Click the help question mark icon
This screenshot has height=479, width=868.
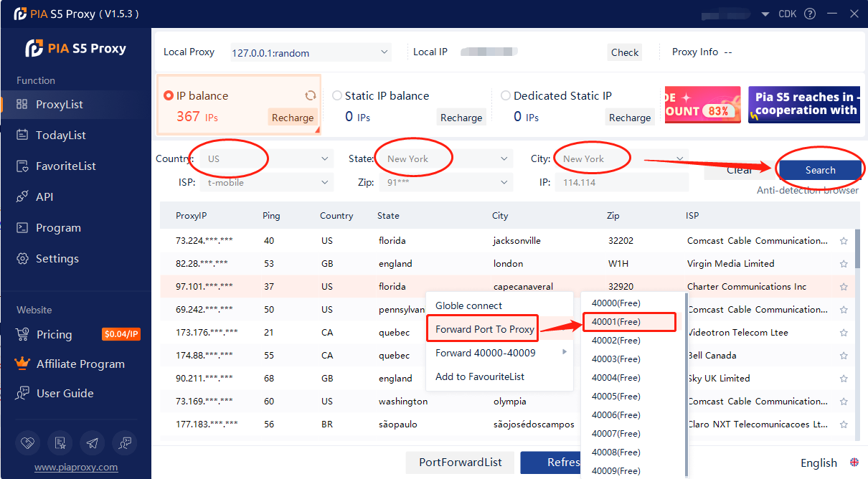click(x=810, y=14)
